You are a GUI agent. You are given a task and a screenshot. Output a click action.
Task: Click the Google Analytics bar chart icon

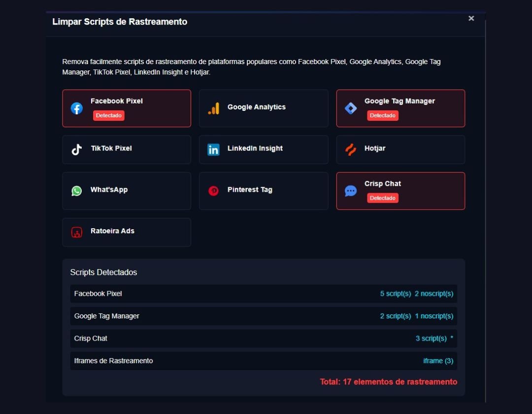(x=213, y=108)
